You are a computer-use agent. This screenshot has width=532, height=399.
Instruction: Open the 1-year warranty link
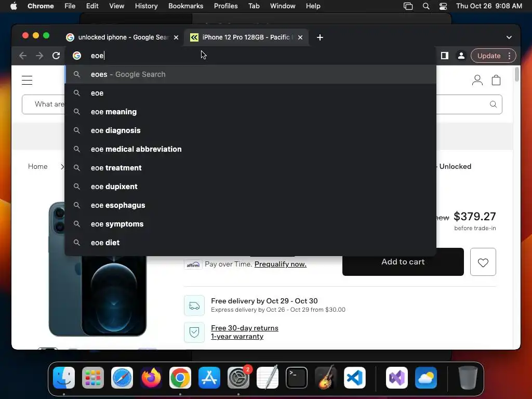pos(237,337)
